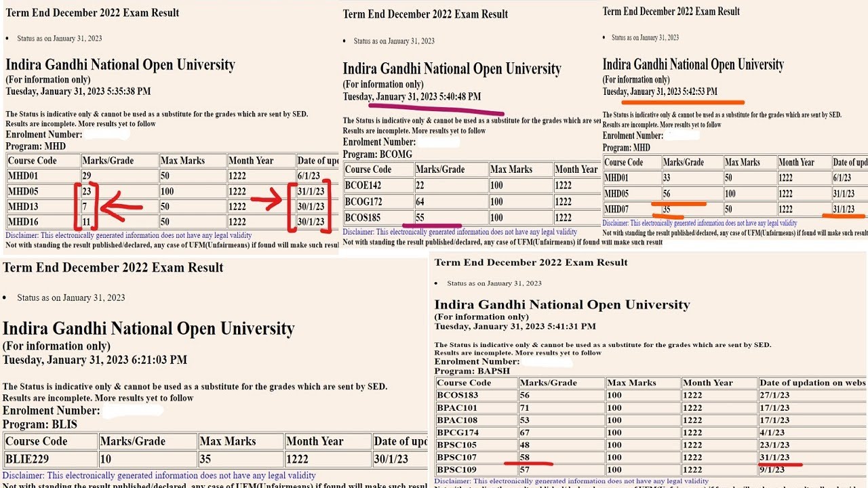The image size is (868, 488).
Task: Click course code BPSC109
Action: [x=457, y=470]
